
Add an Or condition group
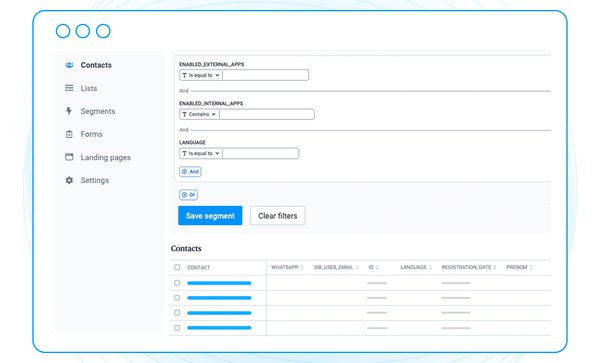tap(188, 195)
